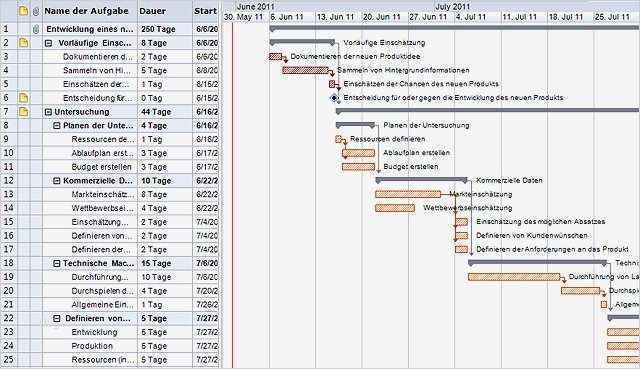Select the task Entscheidung für...
The height and width of the screenshot is (369, 640).
[x=98, y=98]
